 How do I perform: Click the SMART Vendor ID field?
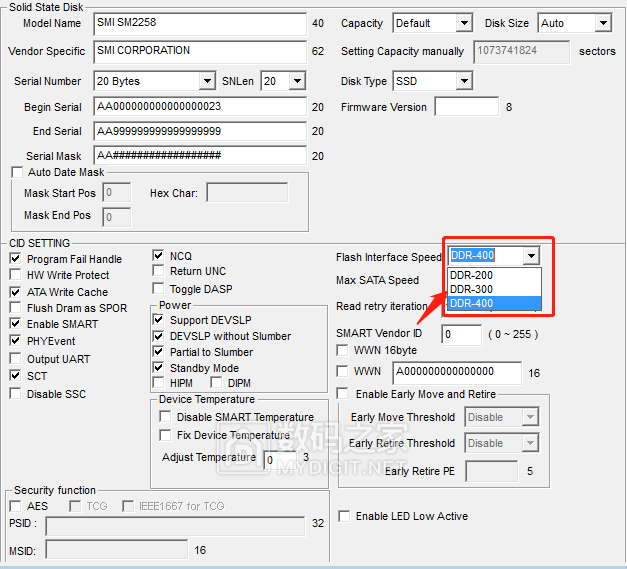[461, 334]
